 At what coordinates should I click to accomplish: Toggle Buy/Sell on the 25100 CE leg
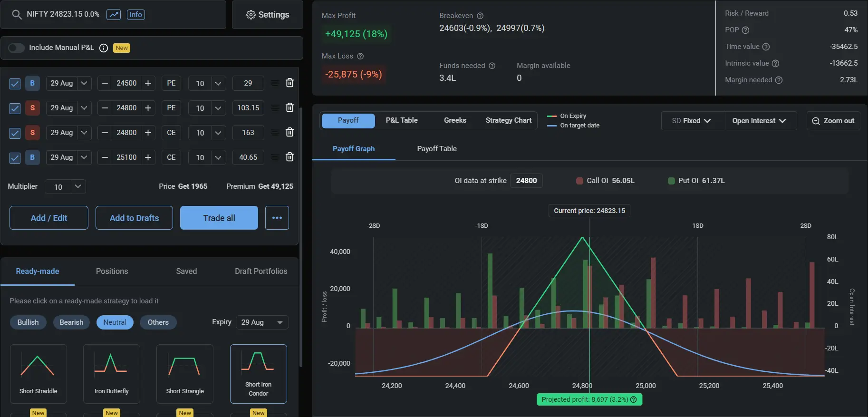(32, 157)
